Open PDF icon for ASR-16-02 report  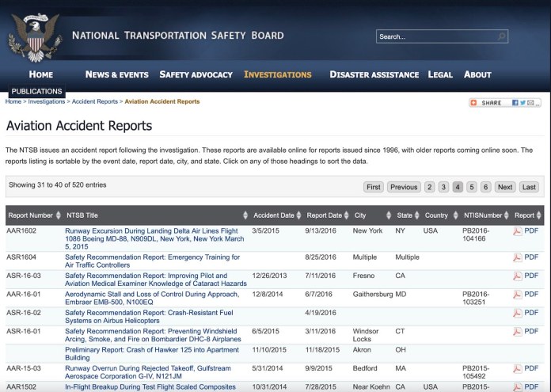coord(517,314)
